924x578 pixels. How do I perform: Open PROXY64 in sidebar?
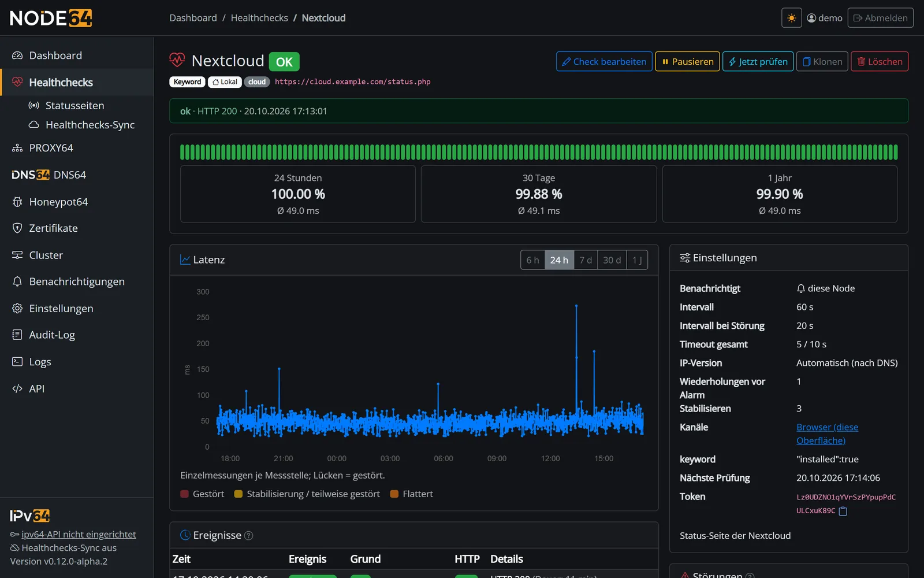(77, 148)
